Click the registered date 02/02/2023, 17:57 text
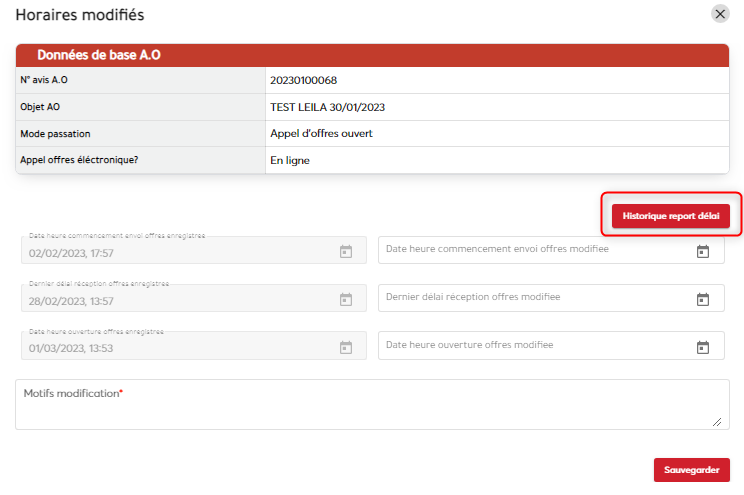 point(71,252)
